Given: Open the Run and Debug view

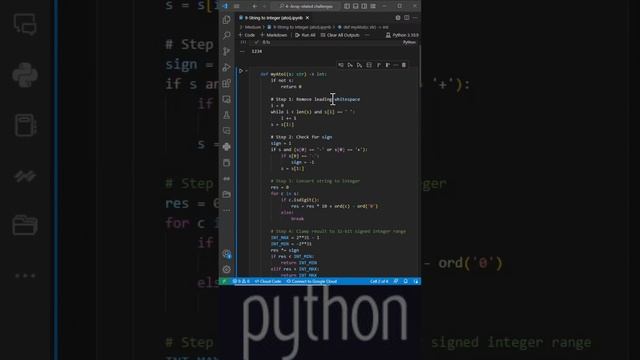Looking at the screenshot, I should click(227, 67).
